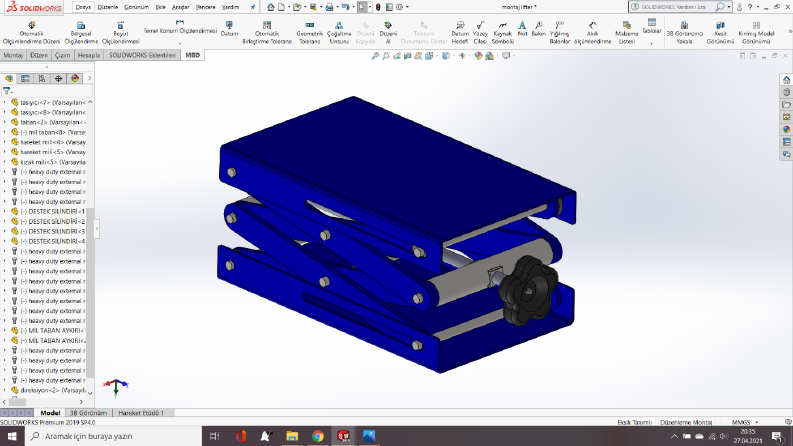
Task: Select Geometrik Tolerans tool
Action: click(310, 33)
